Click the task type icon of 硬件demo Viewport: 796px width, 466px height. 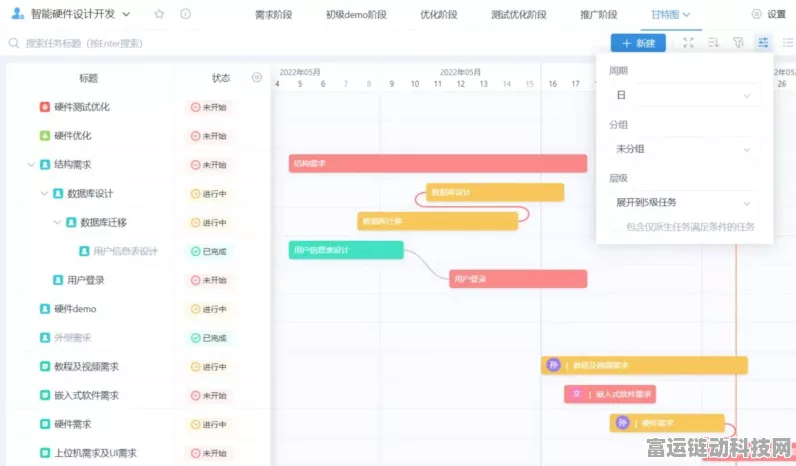pyautogui.click(x=45, y=309)
